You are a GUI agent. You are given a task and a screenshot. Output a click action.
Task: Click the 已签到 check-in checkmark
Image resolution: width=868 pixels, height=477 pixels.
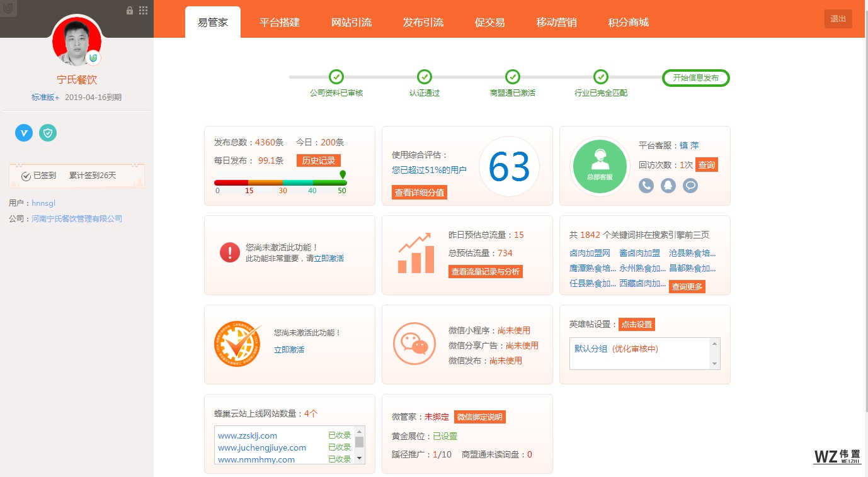pyautogui.click(x=26, y=176)
